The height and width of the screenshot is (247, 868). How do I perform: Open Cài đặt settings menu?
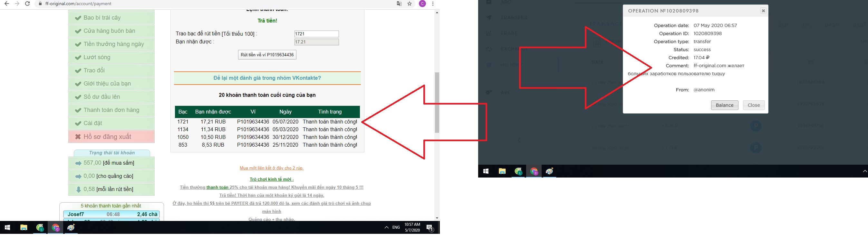pyautogui.click(x=111, y=123)
